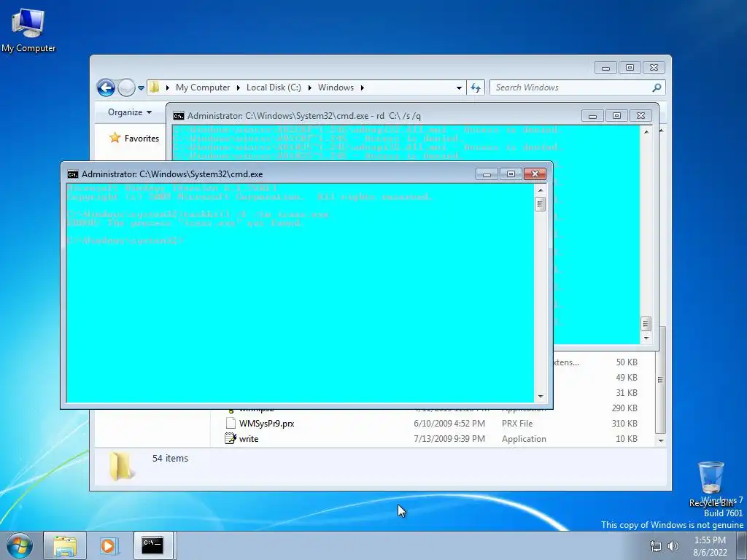Maximize the rd C:\ cmd window
747x560 pixels.
[x=616, y=116]
